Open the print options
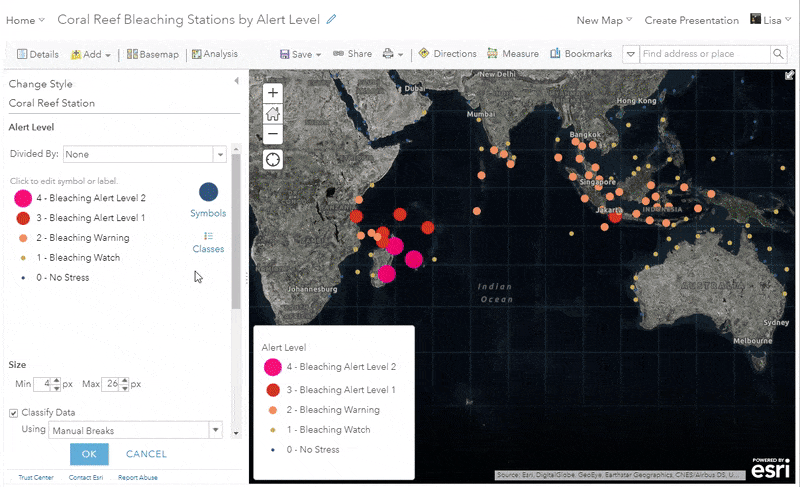Image resolution: width=800 pixels, height=487 pixels. (392, 54)
